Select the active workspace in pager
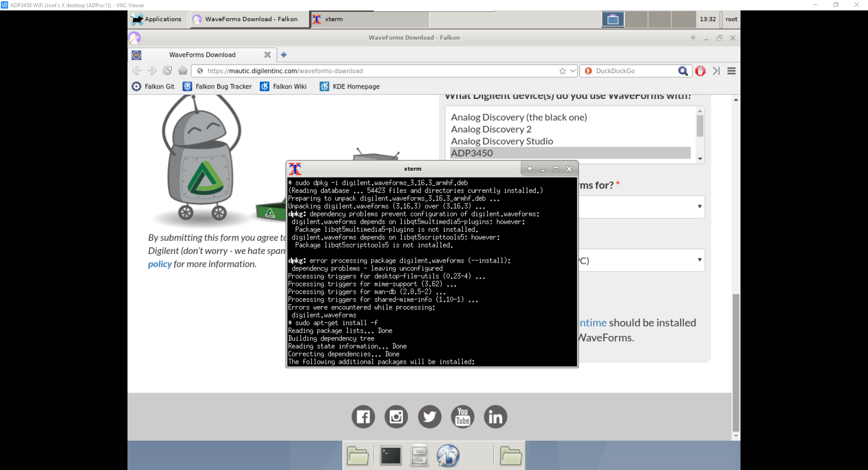This screenshot has width=868, height=470. [x=613, y=19]
